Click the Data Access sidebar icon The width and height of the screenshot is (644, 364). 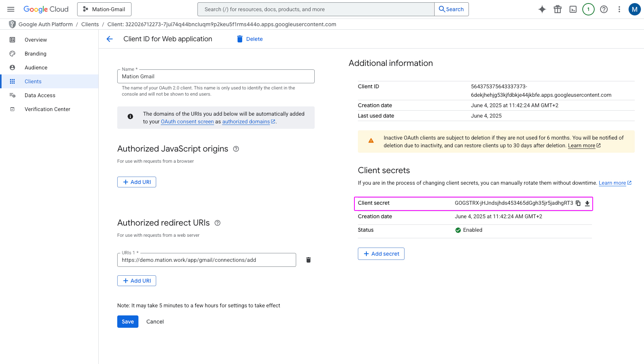click(12, 95)
